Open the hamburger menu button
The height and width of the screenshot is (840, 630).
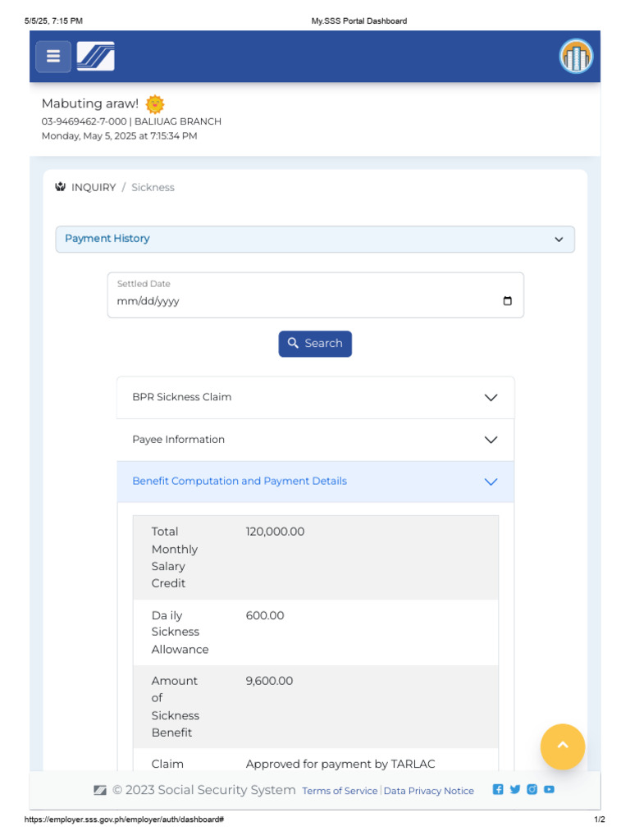(x=53, y=57)
